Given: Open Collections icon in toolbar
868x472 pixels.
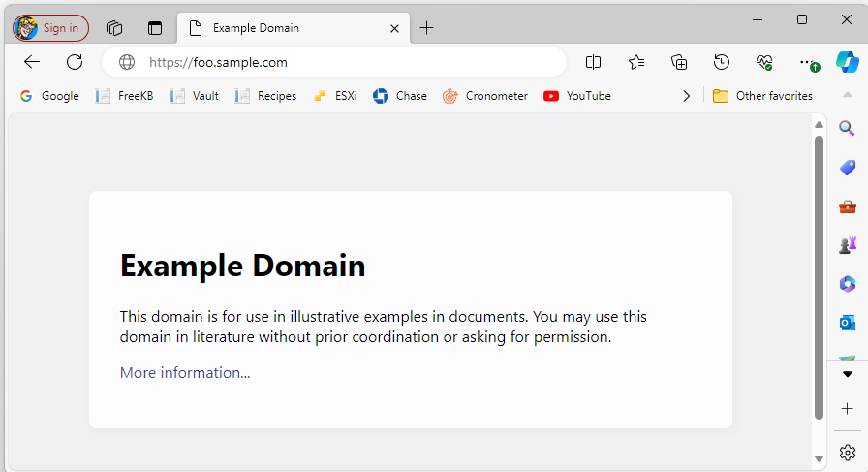Looking at the screenshot, I should click(679, 62).
